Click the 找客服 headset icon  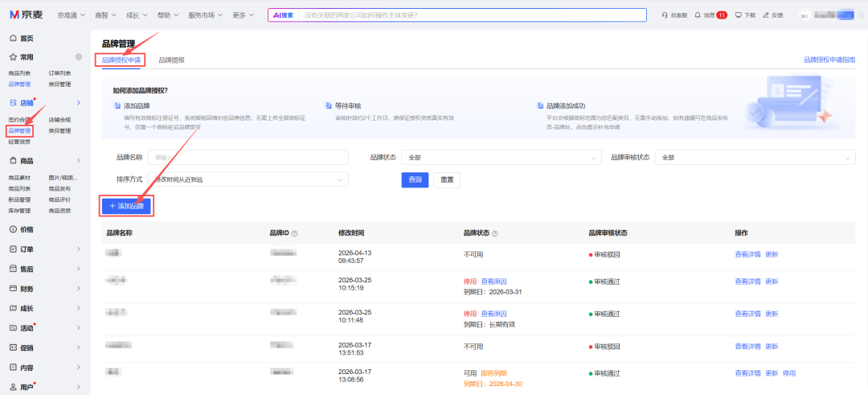[x=665, y=15]
